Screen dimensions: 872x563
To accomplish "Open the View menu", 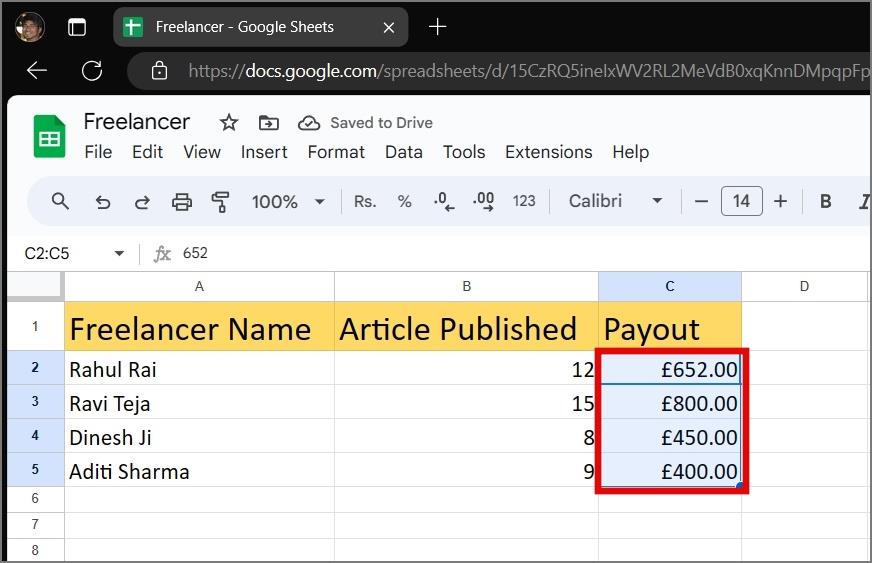I will [202, 152].
